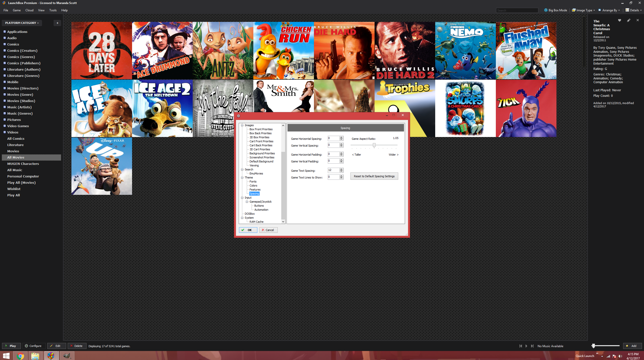The height and width of the screenshot is (360, 644).
Task: Select DOSBox in options tree
Action: 250,214
